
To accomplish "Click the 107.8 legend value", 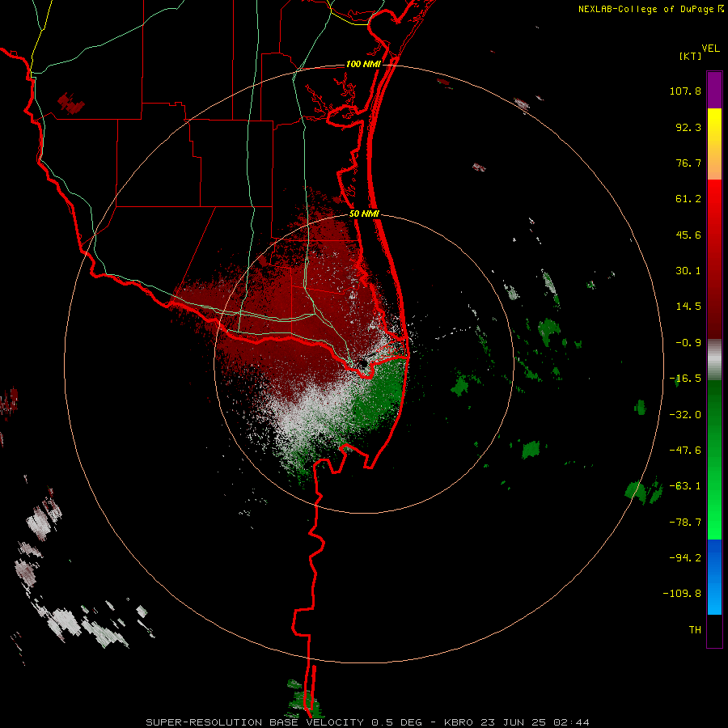I will click(685, 91).
